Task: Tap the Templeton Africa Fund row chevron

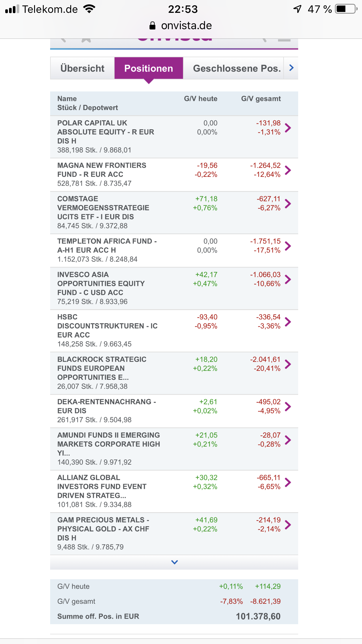Action: pos(288,246)
